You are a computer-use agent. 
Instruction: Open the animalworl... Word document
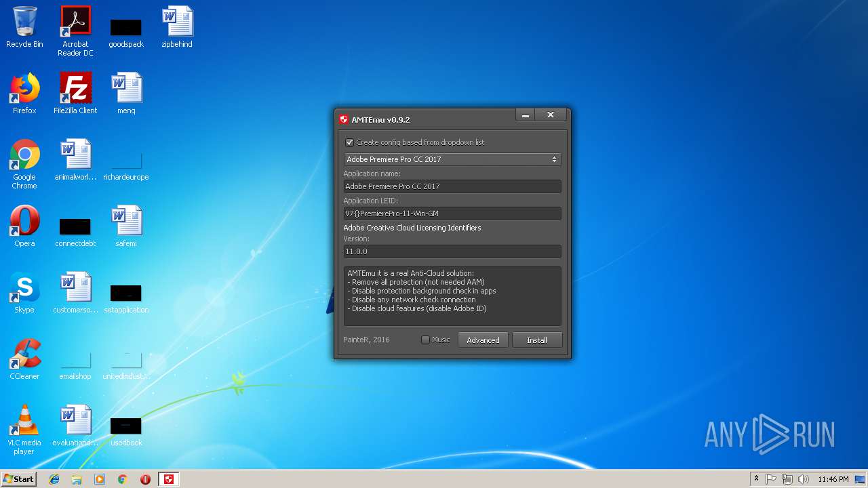pos(75,160)
